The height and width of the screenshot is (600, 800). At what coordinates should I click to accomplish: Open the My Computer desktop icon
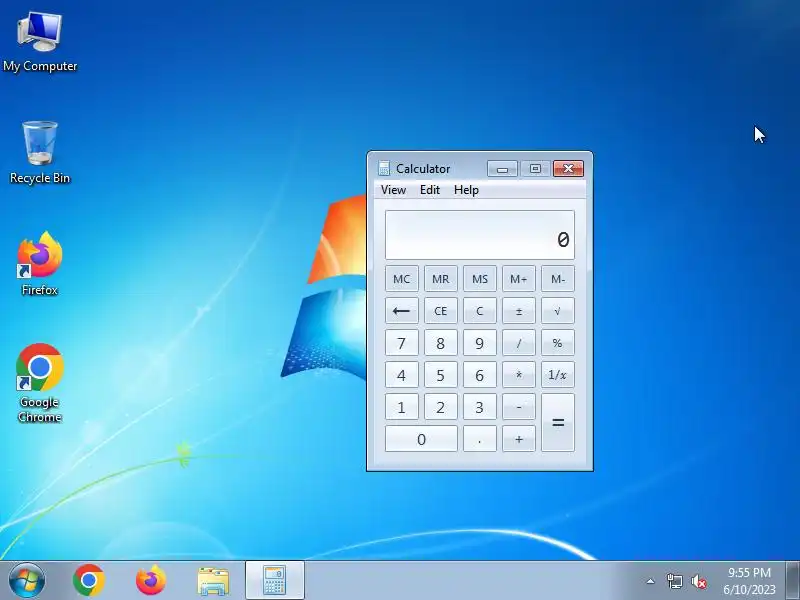pos(40,42)
